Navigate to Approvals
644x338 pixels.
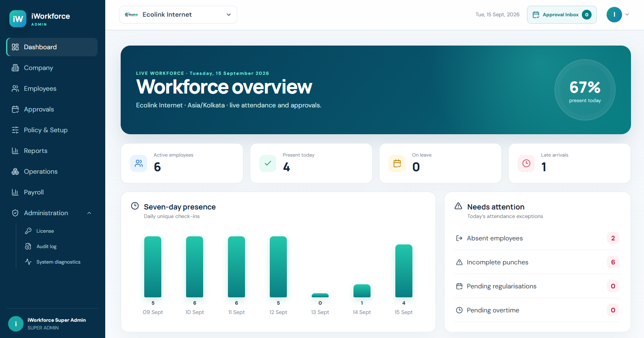coord(52,109)
